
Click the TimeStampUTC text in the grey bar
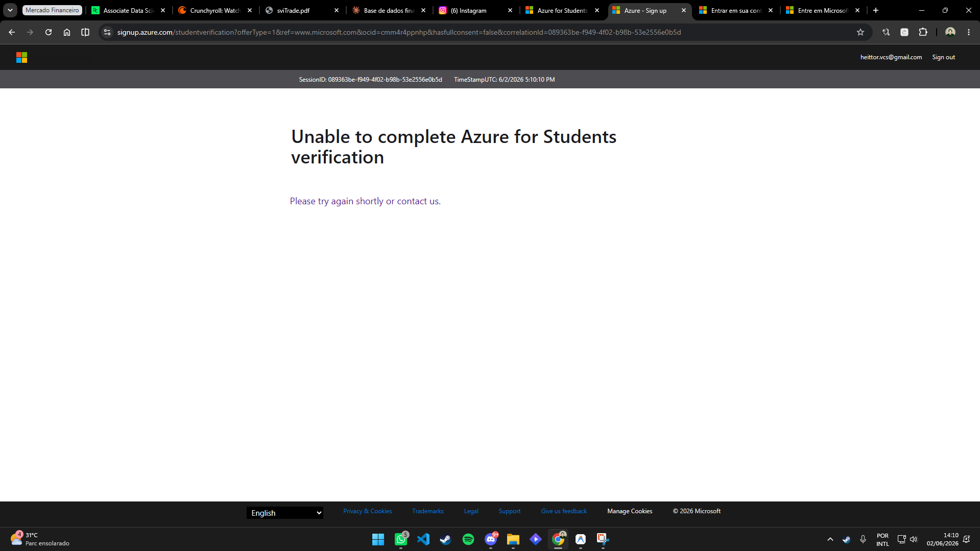(504, 80)
